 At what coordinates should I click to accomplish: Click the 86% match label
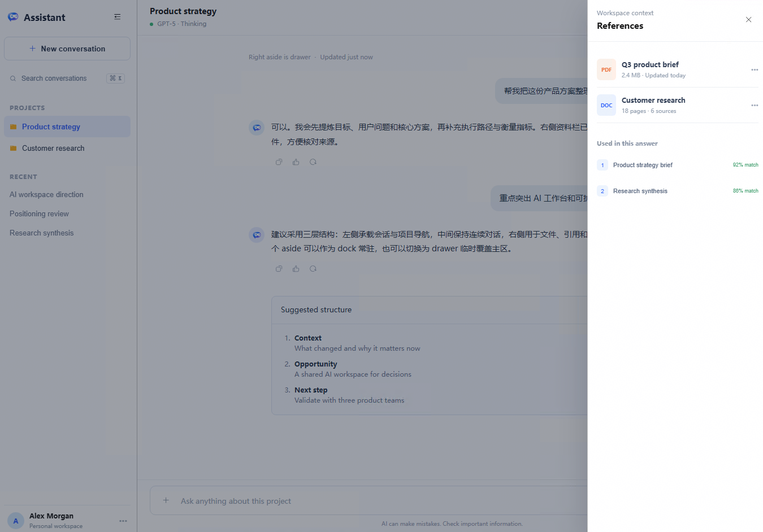(x=745, y=191)
